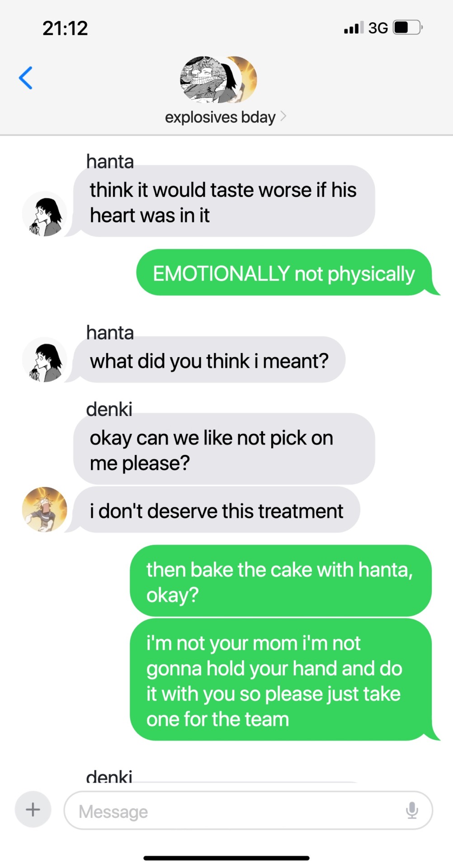This screenshot has width=453, height=868.
Task: Tap the 'what did you think i meant?' bubble
Action: 209,360
